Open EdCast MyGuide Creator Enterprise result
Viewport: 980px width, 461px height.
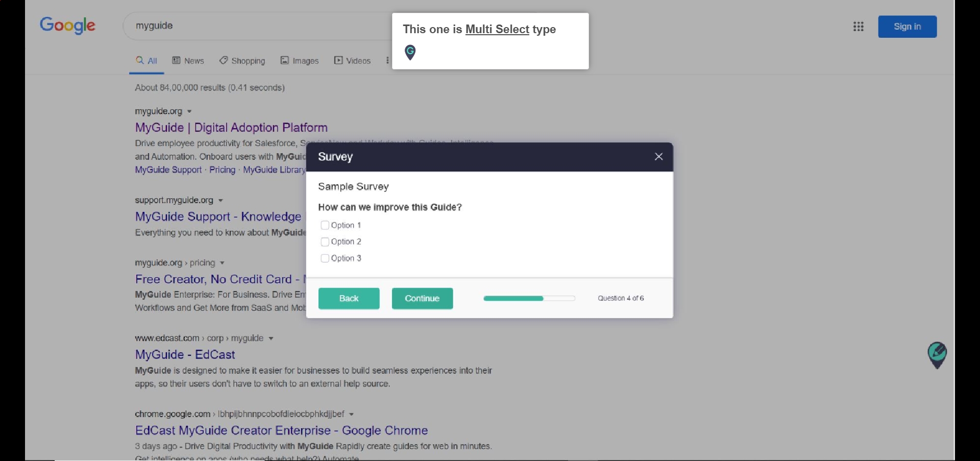tap(281, 430)
